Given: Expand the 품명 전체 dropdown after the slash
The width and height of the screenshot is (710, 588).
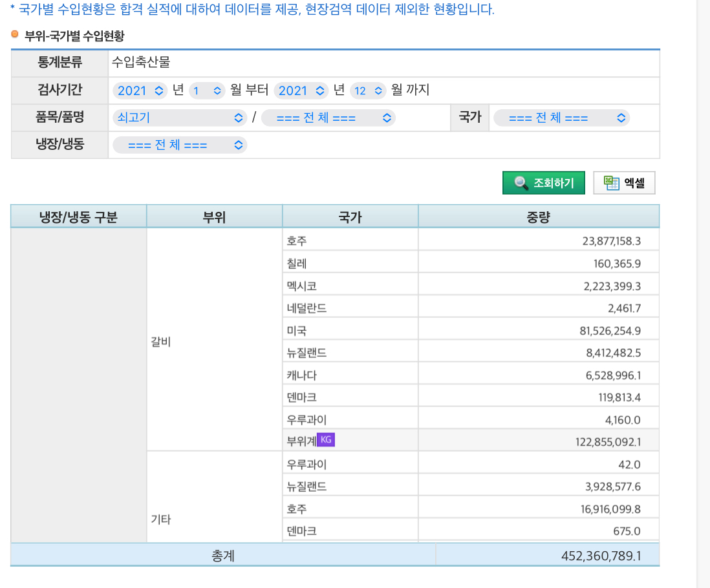Looking at the screenshot, I should (x=328, y=118).
